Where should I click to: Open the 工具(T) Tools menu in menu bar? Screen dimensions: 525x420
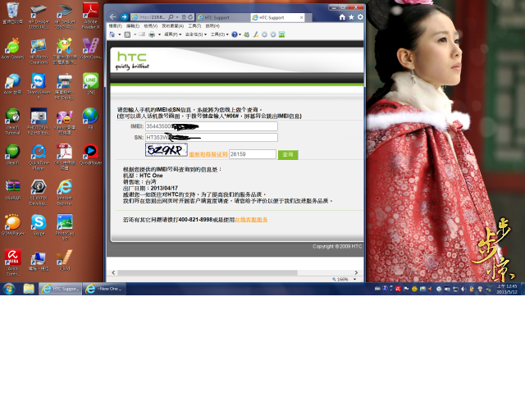tap(194, 25)
